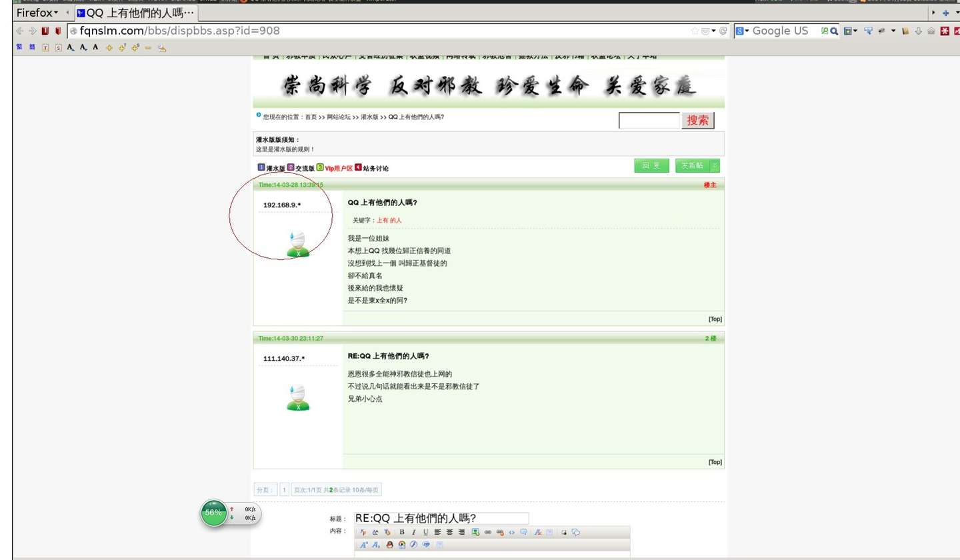The height and width of the screenshot is (560, 960).
Task: Expand the 发新帖 dropdown arrow
Action: pos(715,166)
